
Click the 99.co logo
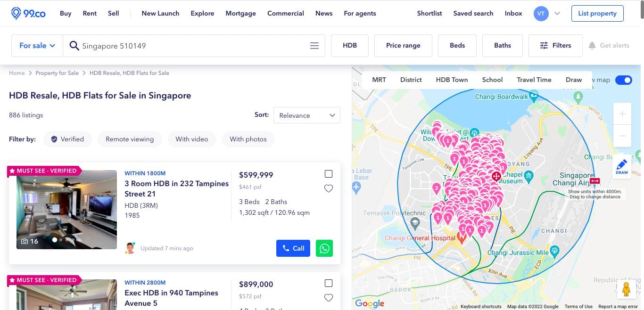(x=28, y=13)
